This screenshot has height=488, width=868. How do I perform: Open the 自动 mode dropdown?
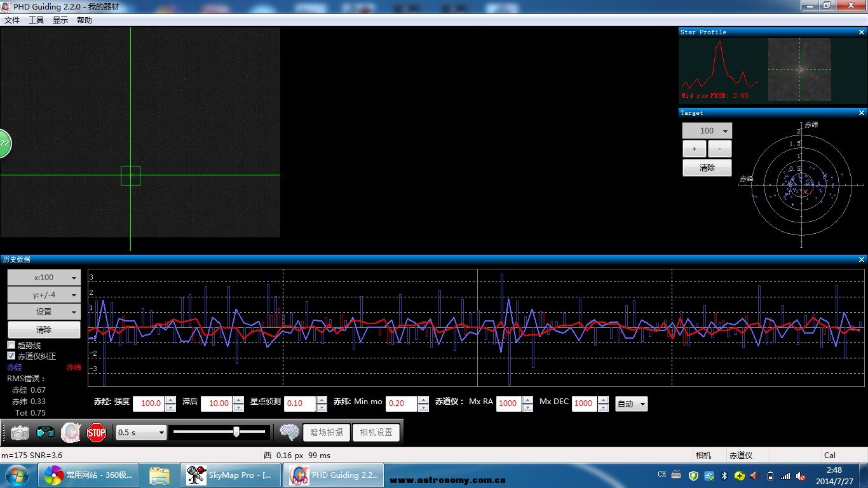[632, 404]
